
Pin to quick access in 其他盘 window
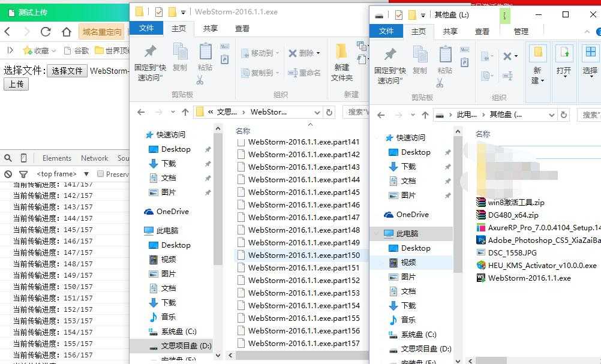[390, 66]
